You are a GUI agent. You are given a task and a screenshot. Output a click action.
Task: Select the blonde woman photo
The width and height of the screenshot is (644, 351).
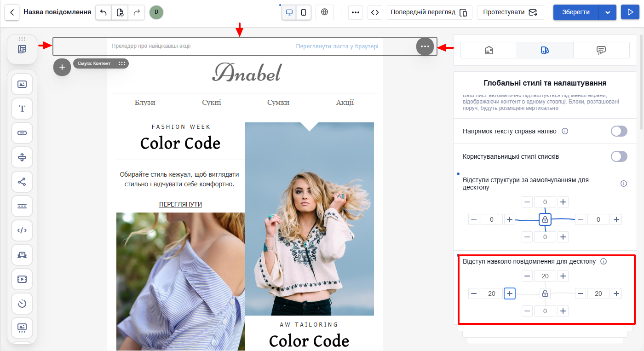310,219
